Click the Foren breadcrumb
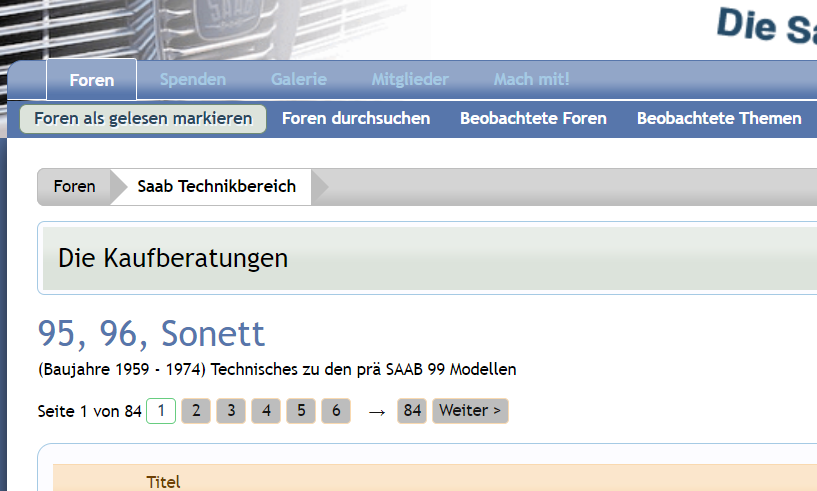The width and height of the screenshot is (817, 491). (x=74, y=187)
